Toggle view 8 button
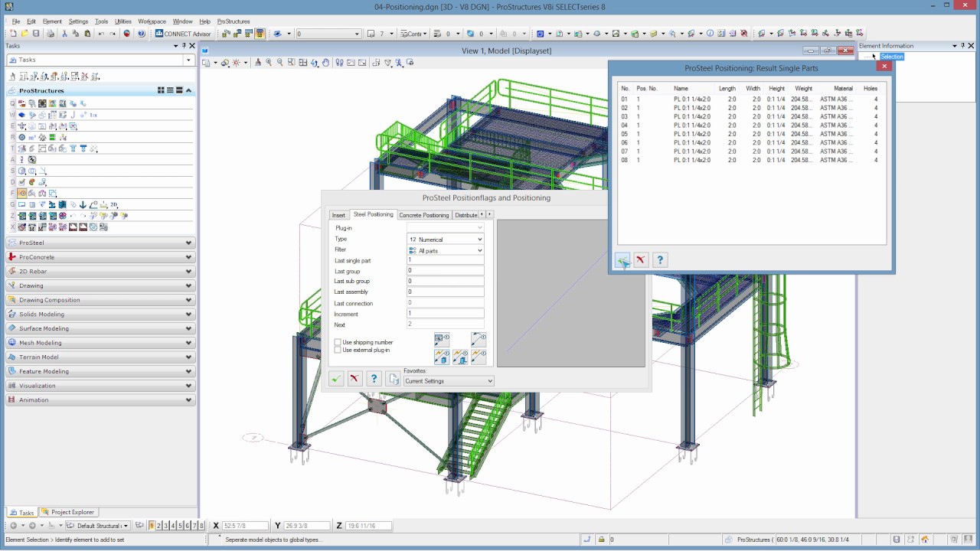The height and width of the screenshot is (551, 980). (201, 526)
